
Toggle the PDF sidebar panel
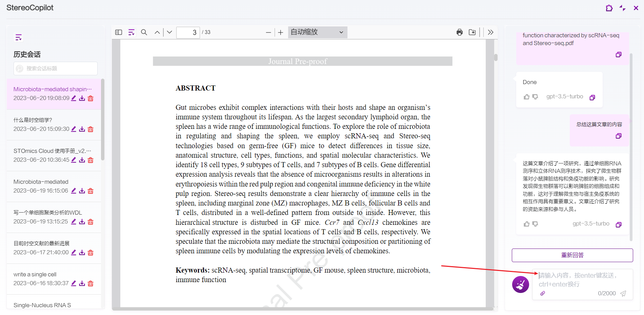(119, 32)
